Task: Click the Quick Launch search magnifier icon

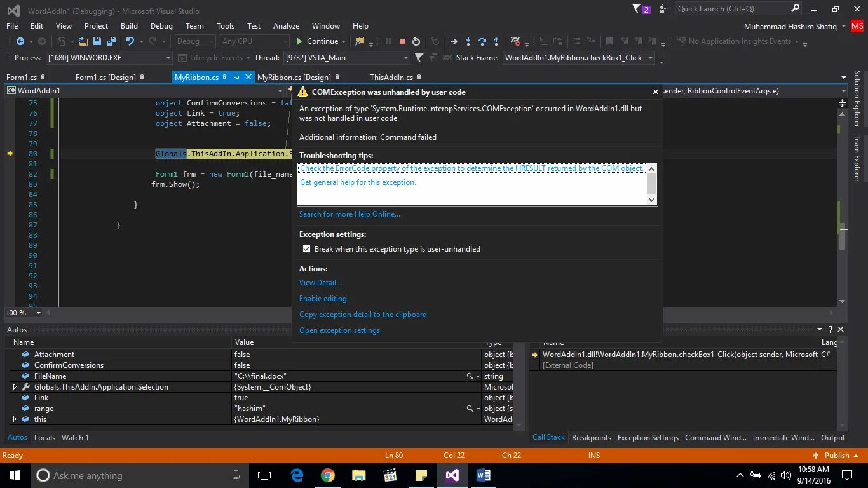Action: point(795,9)
